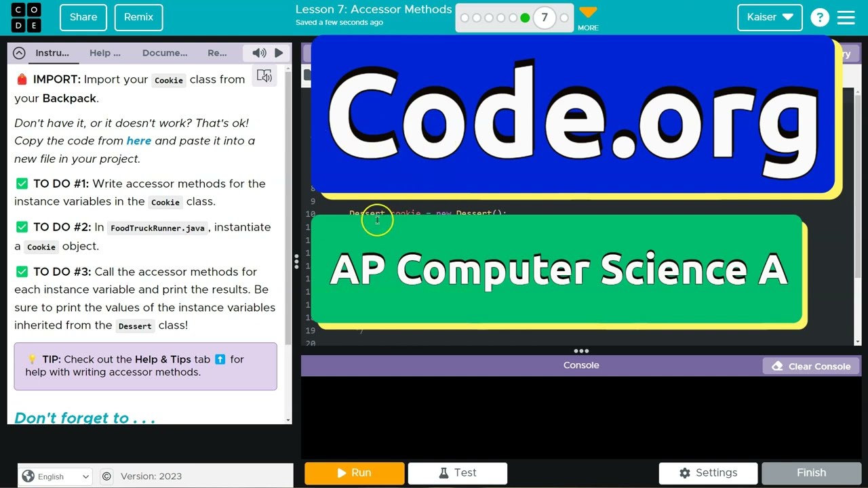Open the Code.org logo home link
The height and width of the screenshot is (488, 868).
click(x=26, y=18)
